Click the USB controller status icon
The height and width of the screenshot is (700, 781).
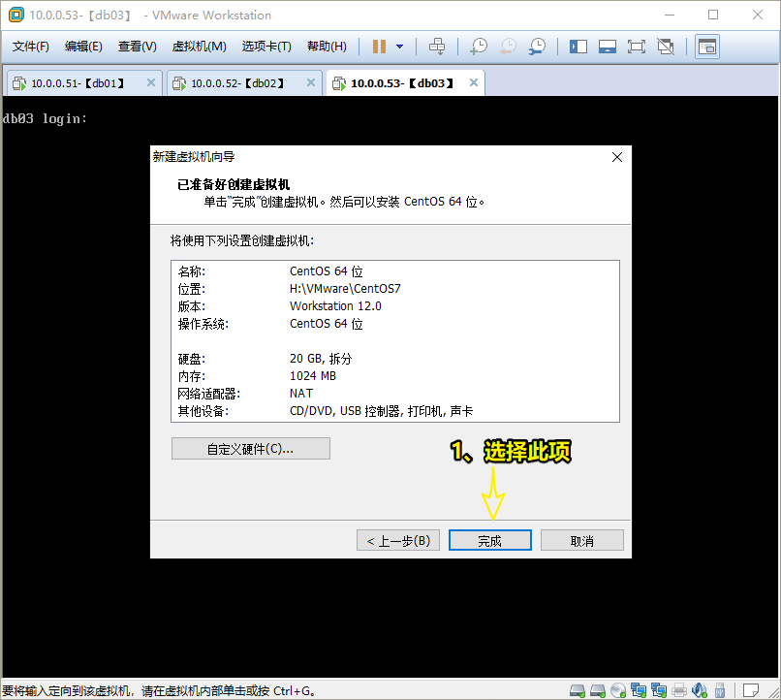pyautogui.click(x=719, y=690)
